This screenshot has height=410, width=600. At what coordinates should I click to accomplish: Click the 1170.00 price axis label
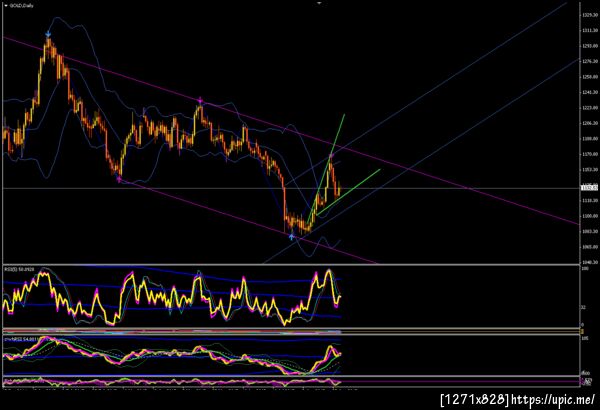[590, 154]
